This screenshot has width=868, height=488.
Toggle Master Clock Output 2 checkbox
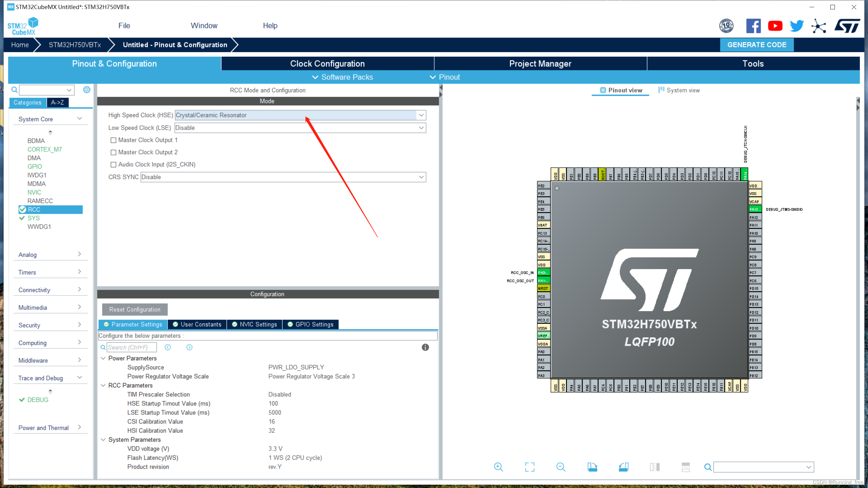coord(113,152)
